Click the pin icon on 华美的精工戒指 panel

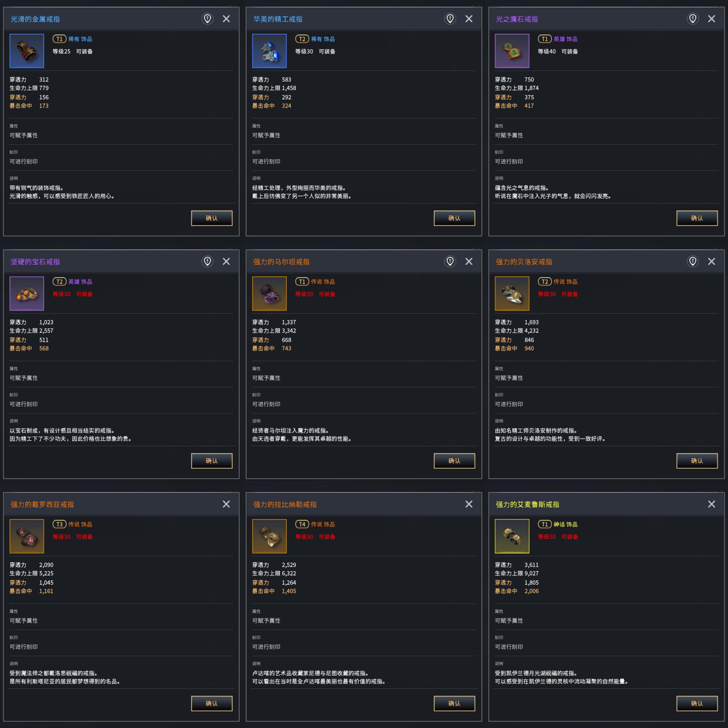point(450,18)
